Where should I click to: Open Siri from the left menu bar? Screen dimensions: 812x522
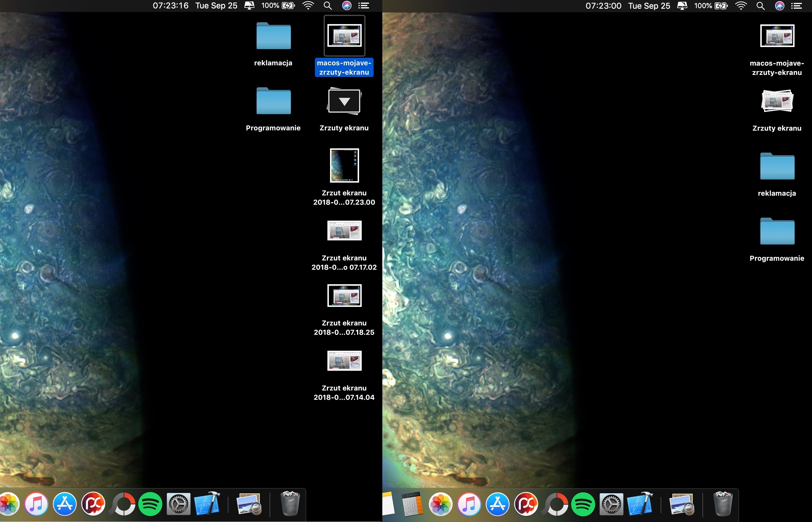[347, 6]
